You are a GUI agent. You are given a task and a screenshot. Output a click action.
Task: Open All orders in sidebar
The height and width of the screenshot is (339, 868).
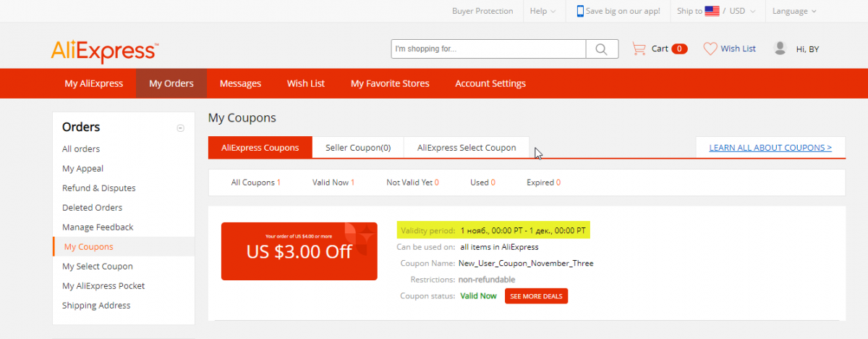coord(81,148)
